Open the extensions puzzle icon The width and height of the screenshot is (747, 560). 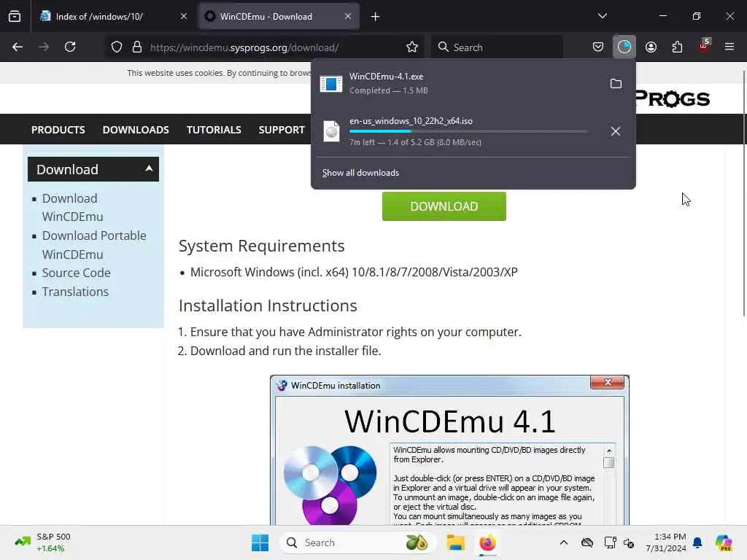(x=677, y=47)
